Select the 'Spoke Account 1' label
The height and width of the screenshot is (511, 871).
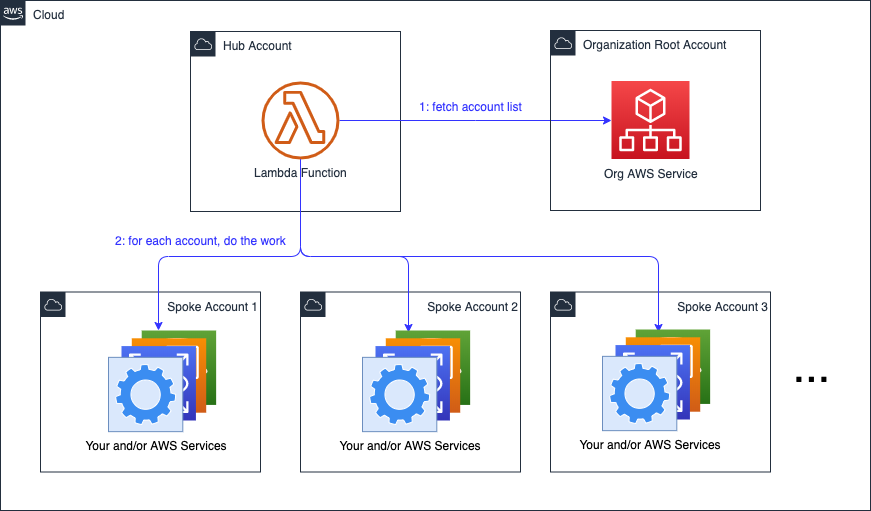(x=212, y=307)
